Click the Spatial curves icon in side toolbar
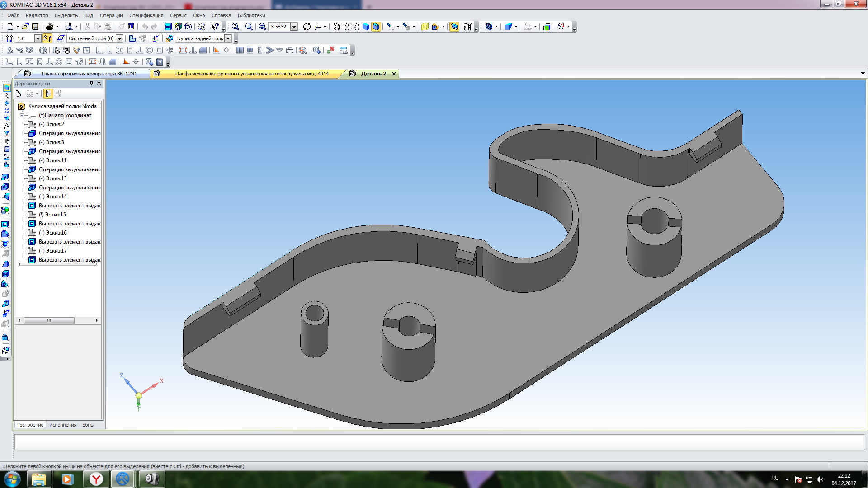868x488 pixels. pyautogui.click(x=6, y=95)
